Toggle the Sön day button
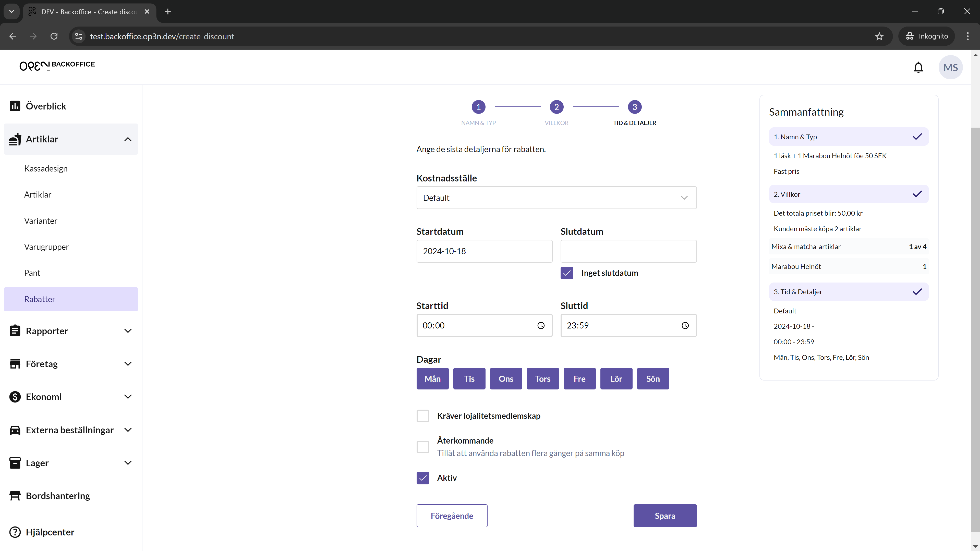Image resolution: width=980 pixels, height=551 pixels. [x=653, y=378]
